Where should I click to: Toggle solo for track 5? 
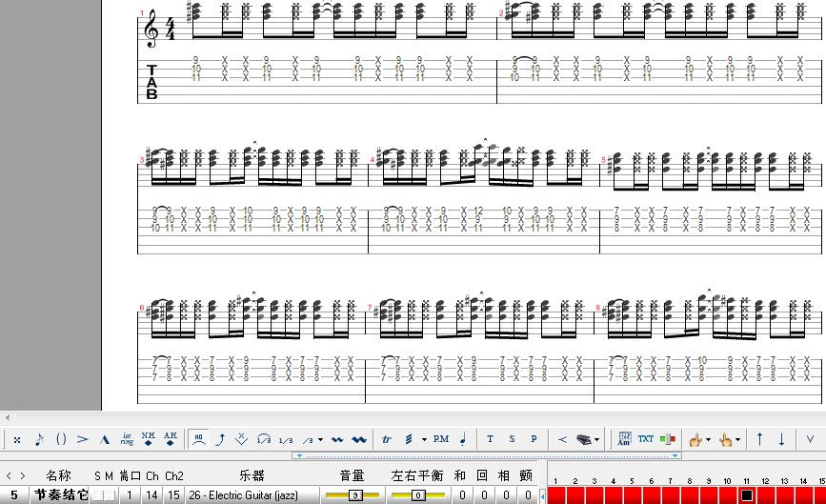click(97, 495)
